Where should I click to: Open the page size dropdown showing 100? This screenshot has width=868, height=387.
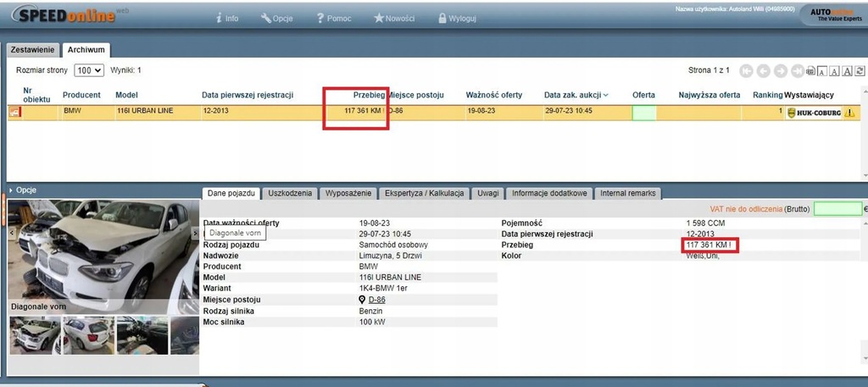click(89, 70)
